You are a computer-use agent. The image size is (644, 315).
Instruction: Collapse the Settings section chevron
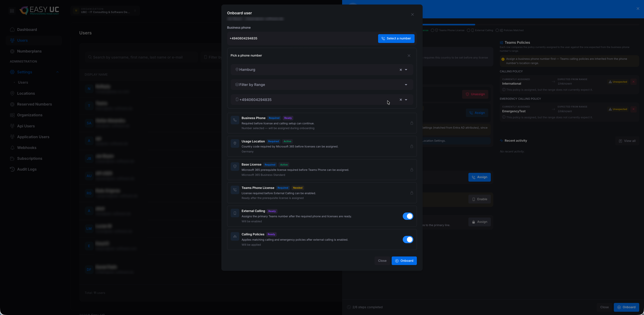(57, 72)
